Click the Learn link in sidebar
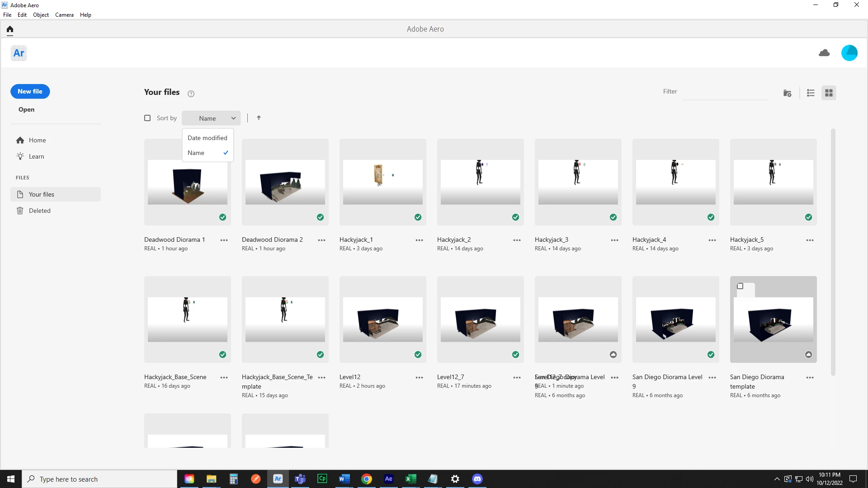This screenshot has height=488, width=868. click(x=36, y=156)
